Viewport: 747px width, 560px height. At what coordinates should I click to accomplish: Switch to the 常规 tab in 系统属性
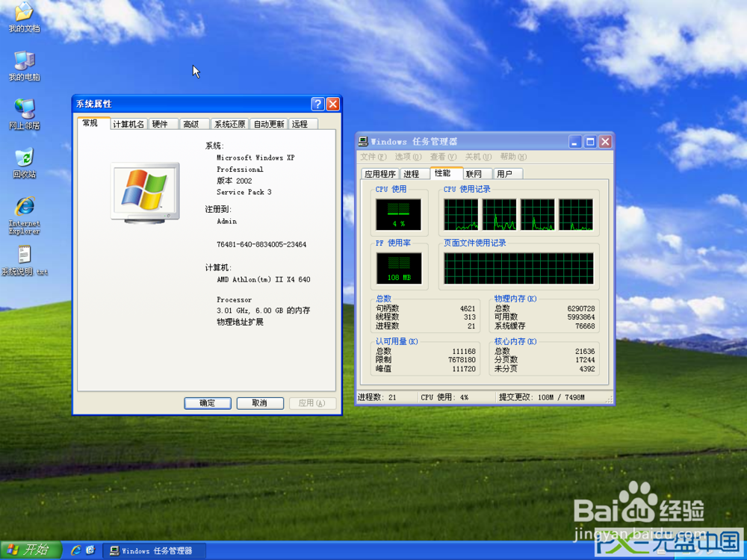(x=94, y=123)
